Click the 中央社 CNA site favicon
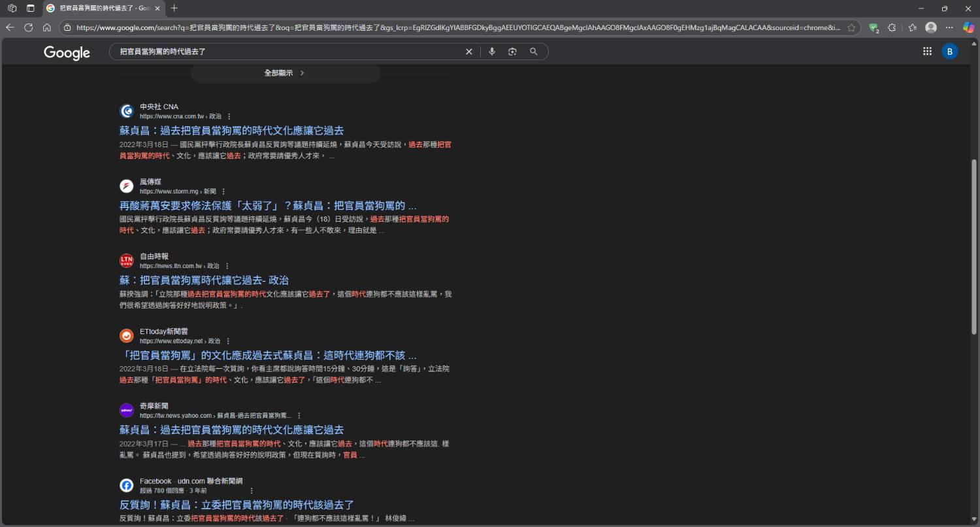 click(127, 111)
